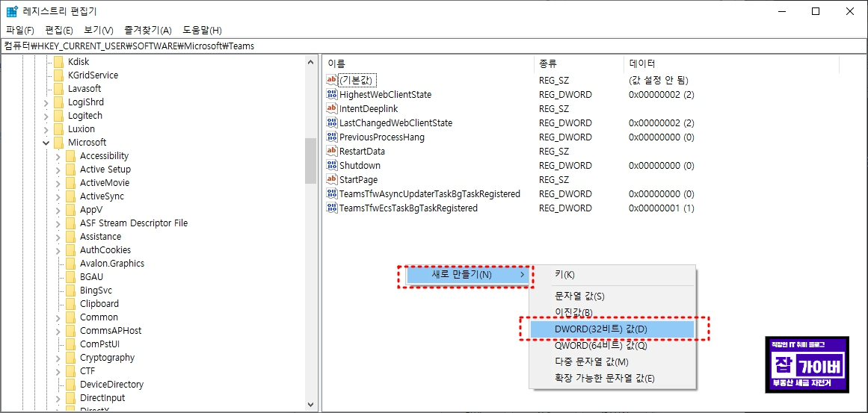The width and height of the screenshot is (868, 413).
Task: Click the Clipboard folder icon
Action: pyautogui.click(x=70, y=303)
